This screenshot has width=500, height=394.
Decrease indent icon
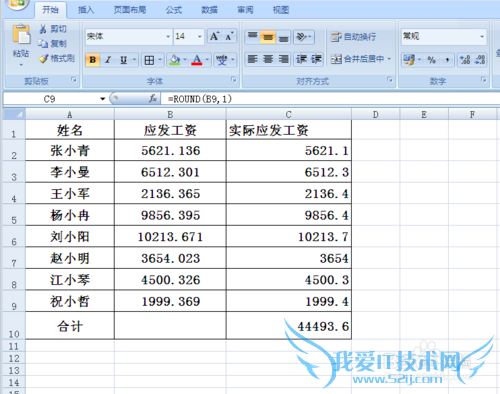click(x=301, y=59)
